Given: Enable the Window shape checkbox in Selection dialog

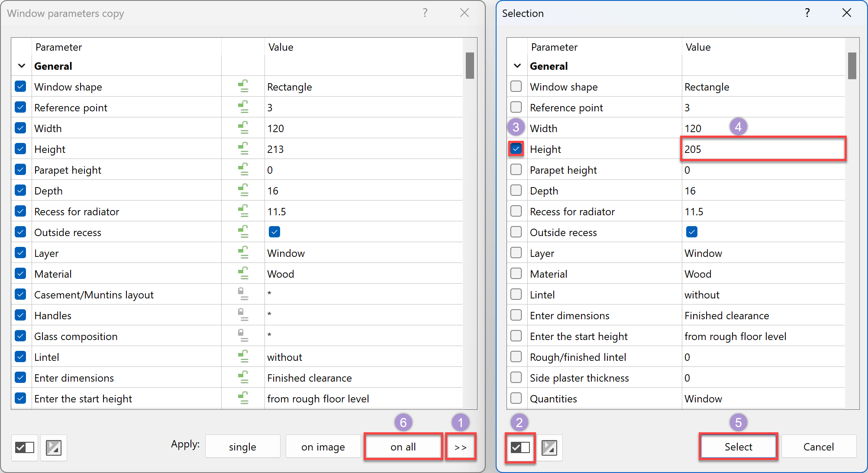Looking at the screenshot, I should 516,86.
